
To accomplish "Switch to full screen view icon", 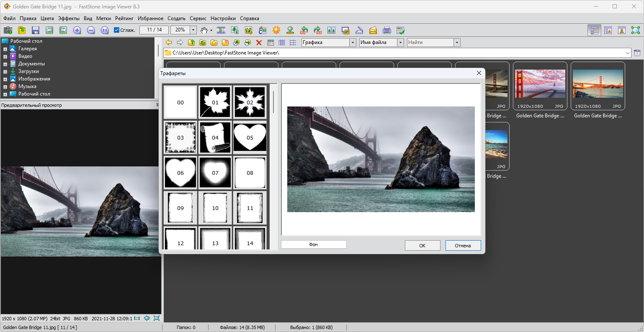I will [636, 30].
